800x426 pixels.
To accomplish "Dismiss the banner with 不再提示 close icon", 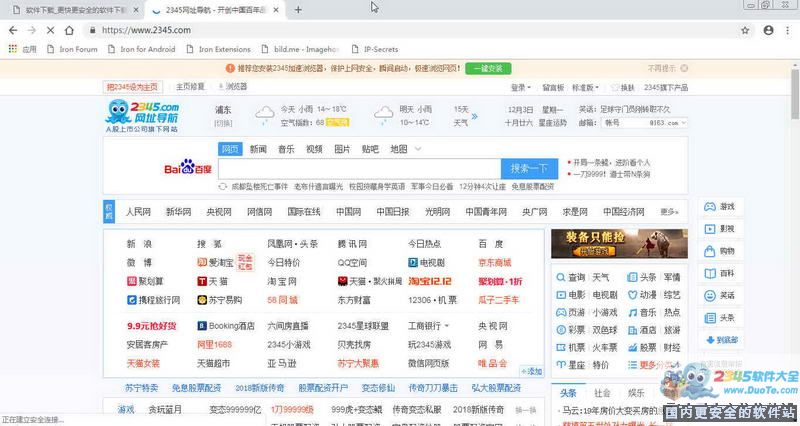I will point(684,68).
